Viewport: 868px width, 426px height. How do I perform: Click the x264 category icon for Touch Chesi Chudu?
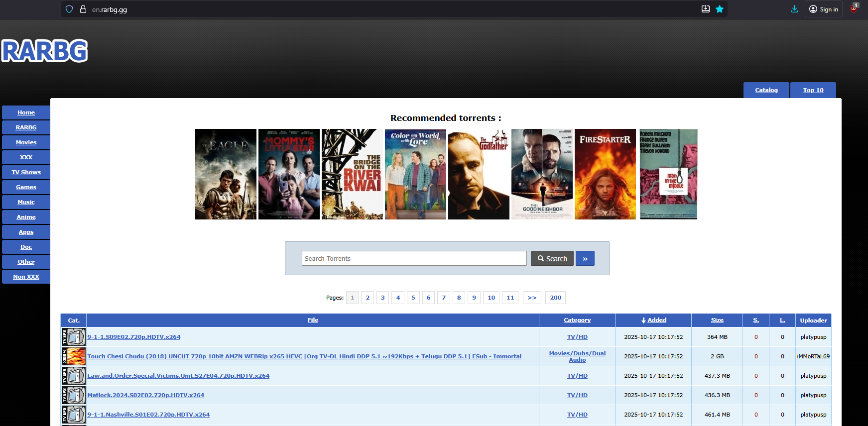tap(74, 356)
